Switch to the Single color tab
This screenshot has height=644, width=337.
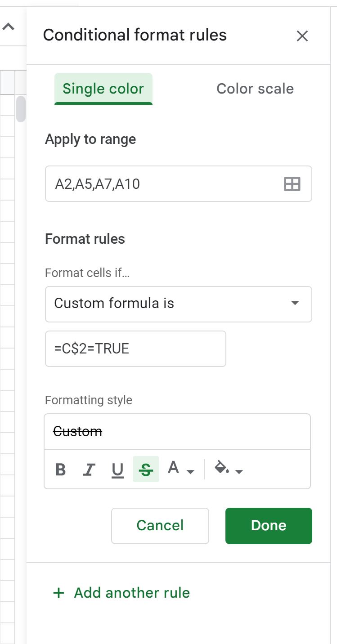[103, 89]
